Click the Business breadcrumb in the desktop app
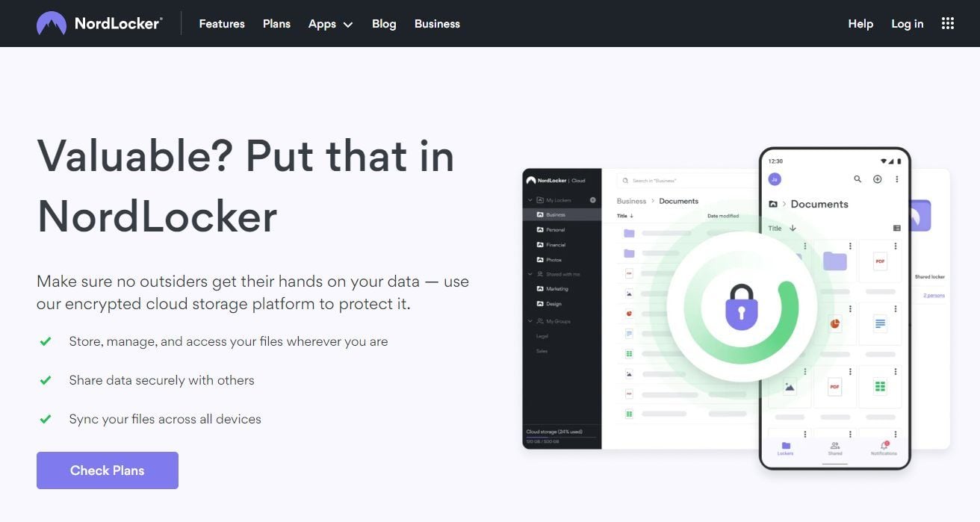The width and height of the screenshot is (980, 522). (631, 201)
